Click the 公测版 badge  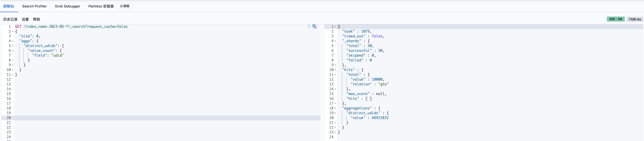pos(125,6)
